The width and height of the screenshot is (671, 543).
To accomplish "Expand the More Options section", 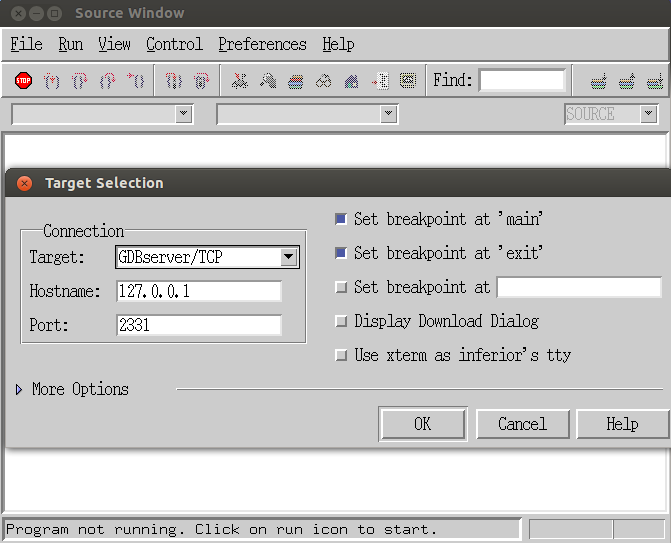I will click(x=19, y=389).
